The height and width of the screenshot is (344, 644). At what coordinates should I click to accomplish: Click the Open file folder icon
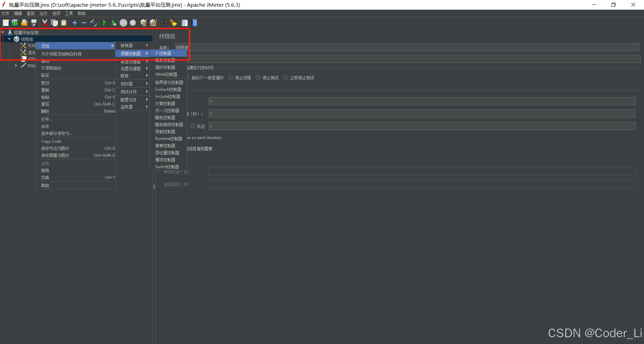click(24, 23)
